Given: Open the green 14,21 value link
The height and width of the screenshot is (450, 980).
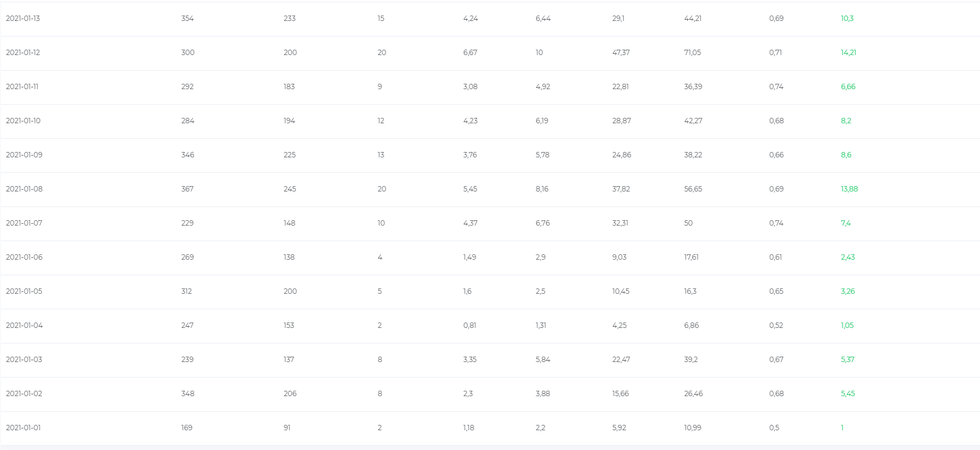Looking at the screenshot, I should (x=848, y=53).
